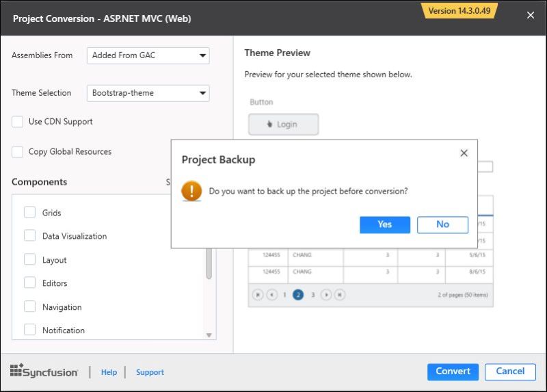
Task: Go to first page in preview pager
Action: [258, 295]
